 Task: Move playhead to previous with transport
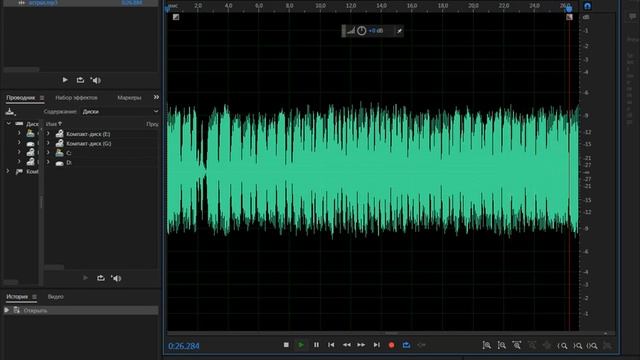click(x=331, y=345)
